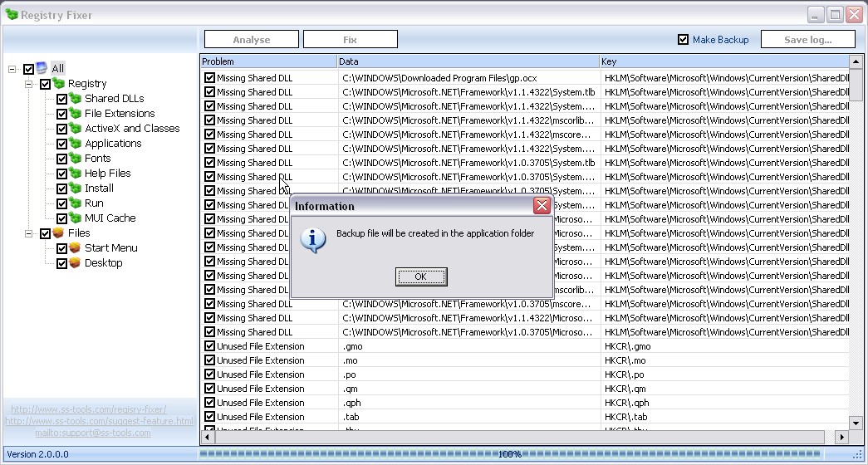Click the Start Menu orange box icon
868x465 pixels.
[75, 248]
